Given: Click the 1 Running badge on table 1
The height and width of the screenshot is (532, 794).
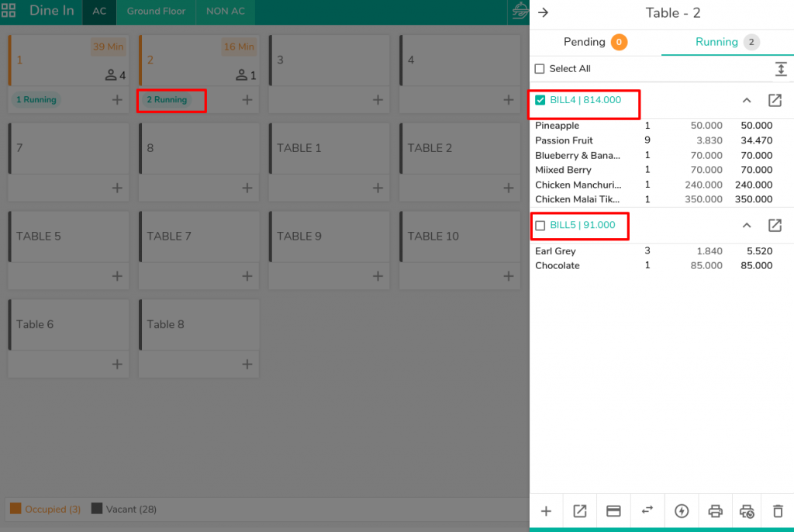Looking at the screenshot, I should pyautogui.click(x=36, y=100).
